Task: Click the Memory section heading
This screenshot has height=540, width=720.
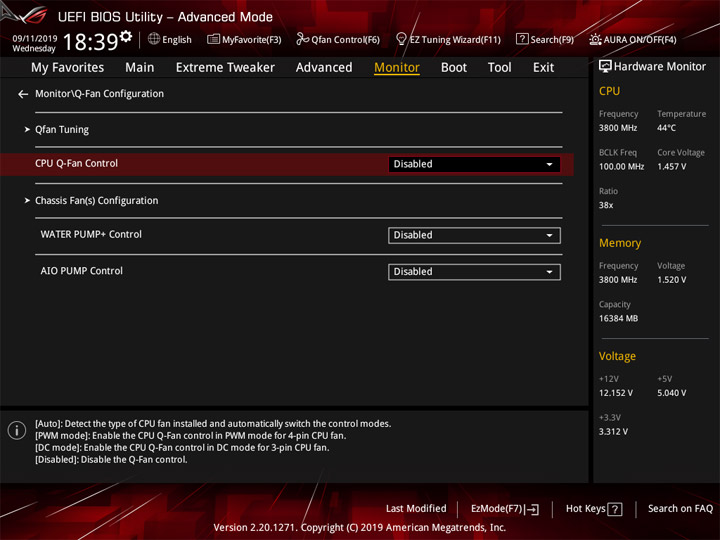Action: (x=620, y=243)
